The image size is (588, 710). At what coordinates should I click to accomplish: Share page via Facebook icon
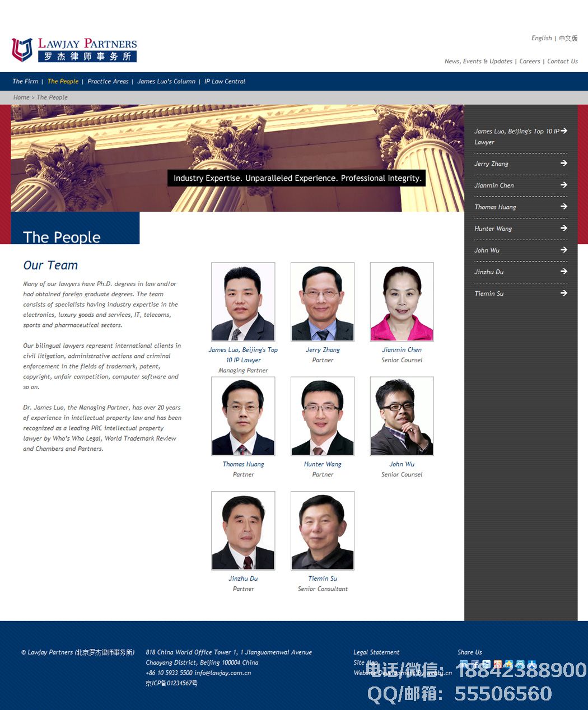[475, 665]
